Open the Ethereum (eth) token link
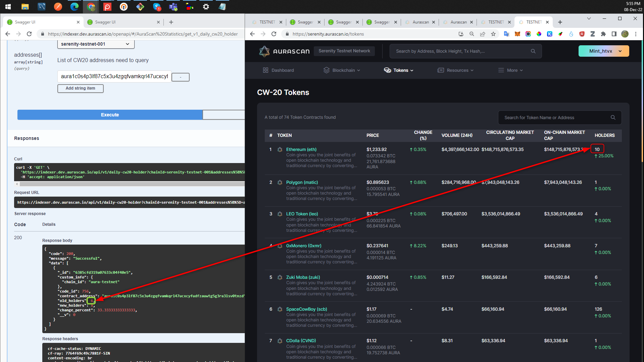Viewport: 644px width, 362px height. (x=301, y=149)
